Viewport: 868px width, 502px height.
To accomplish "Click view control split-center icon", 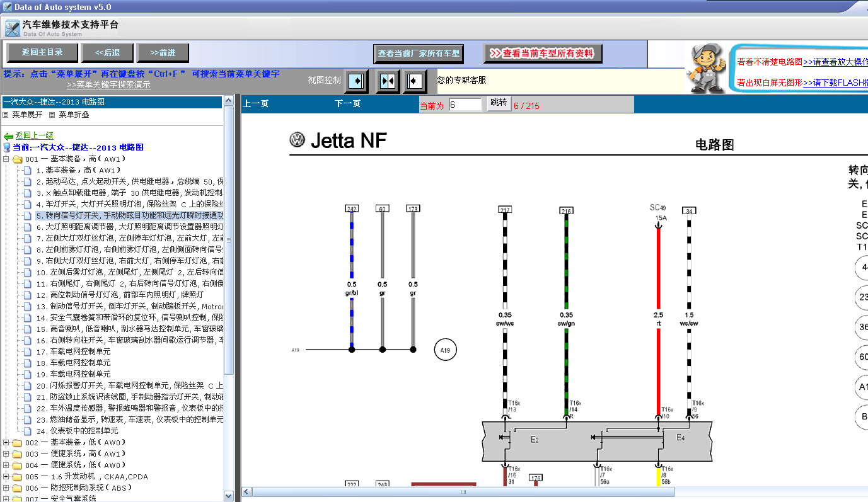I will point(388,81).
